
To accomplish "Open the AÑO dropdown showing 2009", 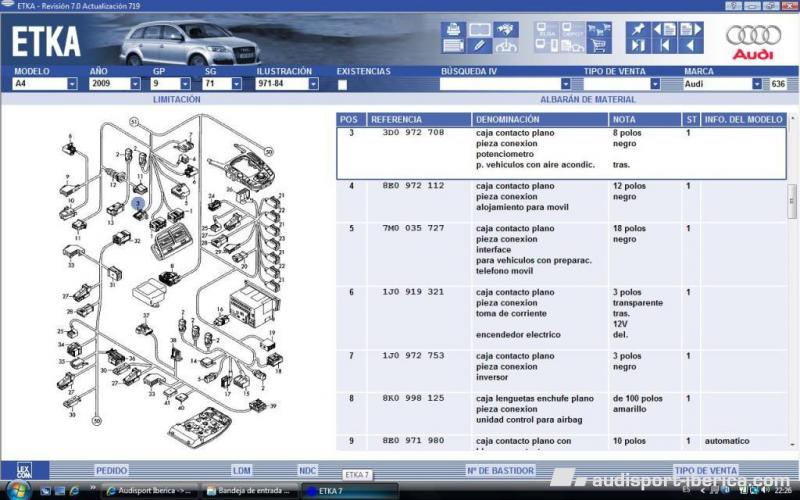I will point(135,84).
